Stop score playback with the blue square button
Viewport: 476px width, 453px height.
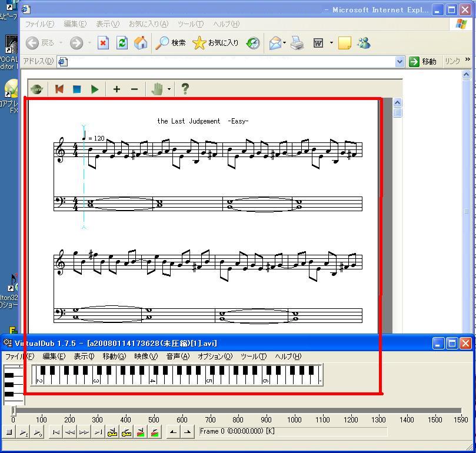coord(76,89)
